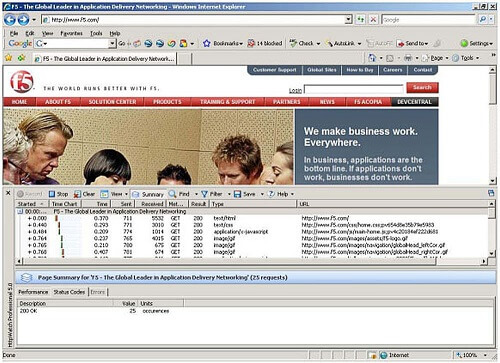The height and width of the screenshot is (363, 500).
Task: Open the search provider dropdown arrow
Action: pyautogui.click(x=491, y=20)
